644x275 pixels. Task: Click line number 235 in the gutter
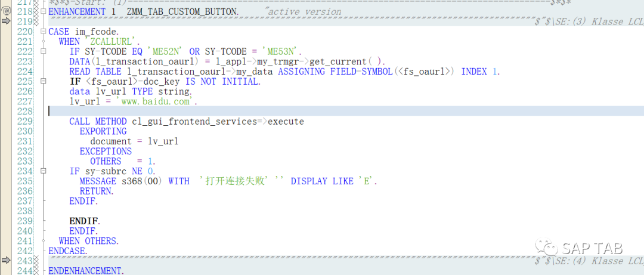tap(25, 181)
